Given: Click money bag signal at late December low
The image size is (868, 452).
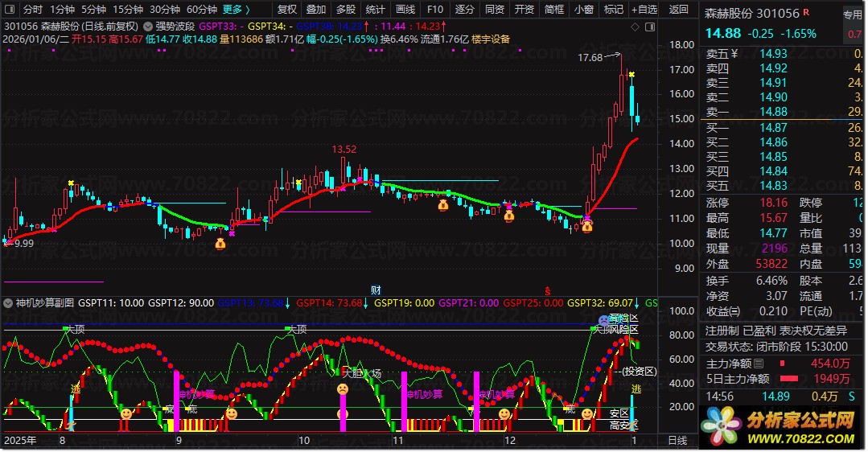Looking at the screenshot, I should coord(586,226).
